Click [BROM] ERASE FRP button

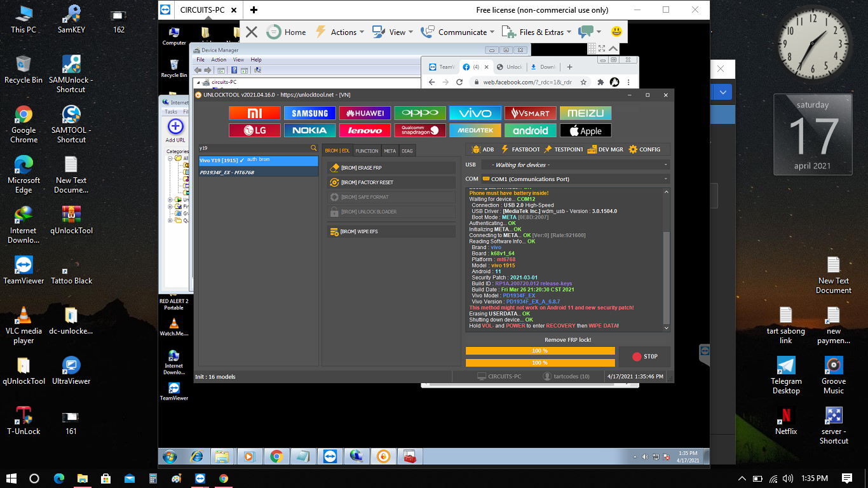click(391, 168)
